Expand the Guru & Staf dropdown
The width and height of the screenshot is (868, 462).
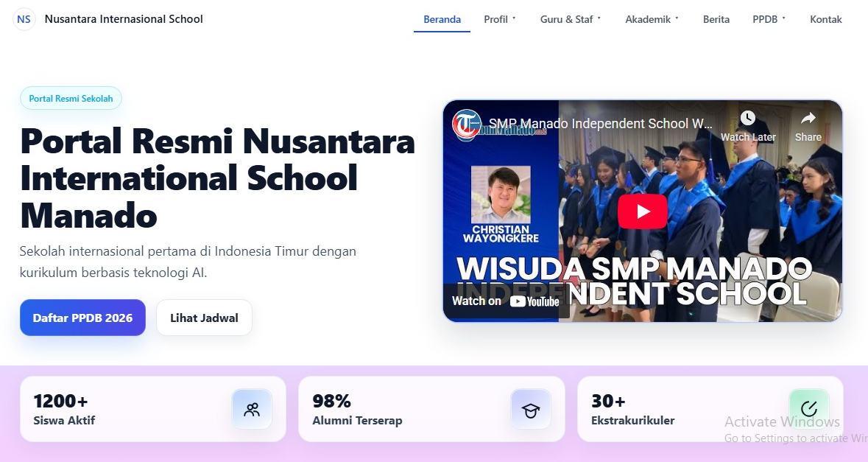(x=567, y=19)
